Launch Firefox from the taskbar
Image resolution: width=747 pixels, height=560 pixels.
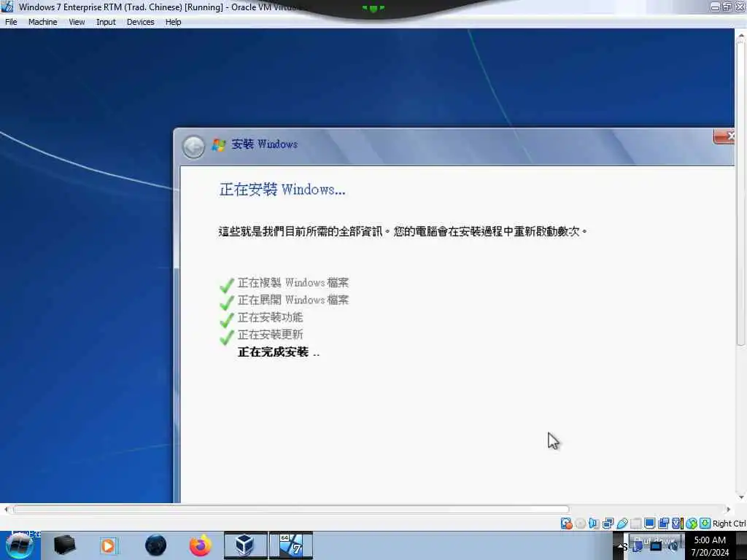201,545
